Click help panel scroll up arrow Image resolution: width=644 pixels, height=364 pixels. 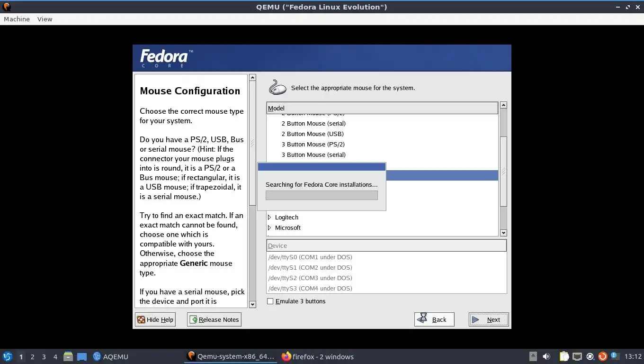[x=252, y=77]
